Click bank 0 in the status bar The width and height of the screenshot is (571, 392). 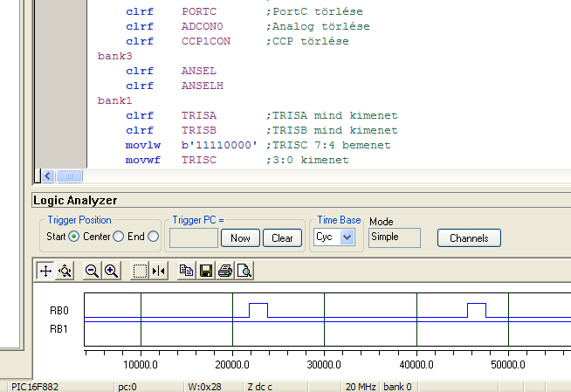pyautogui.click(x=397, y=387)
